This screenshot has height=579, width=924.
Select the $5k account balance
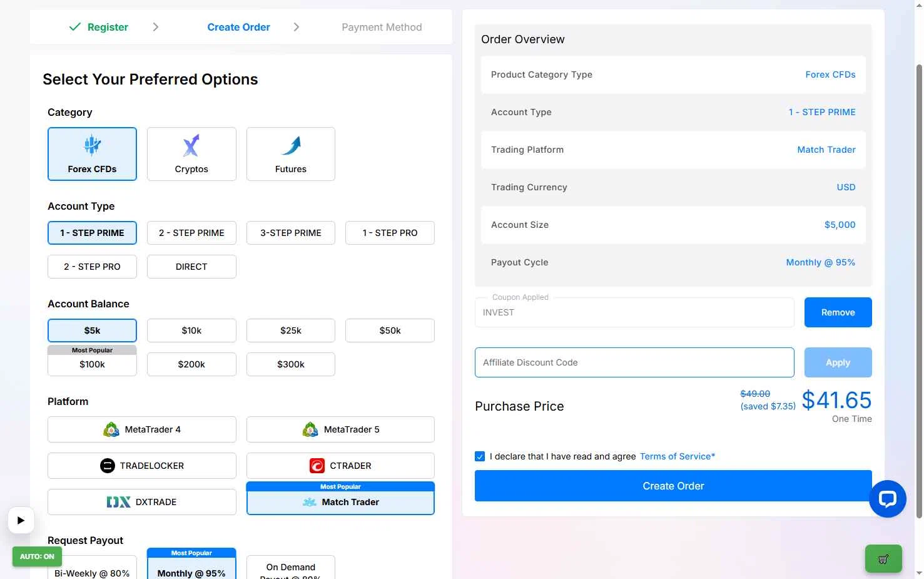tap(92, 330)
